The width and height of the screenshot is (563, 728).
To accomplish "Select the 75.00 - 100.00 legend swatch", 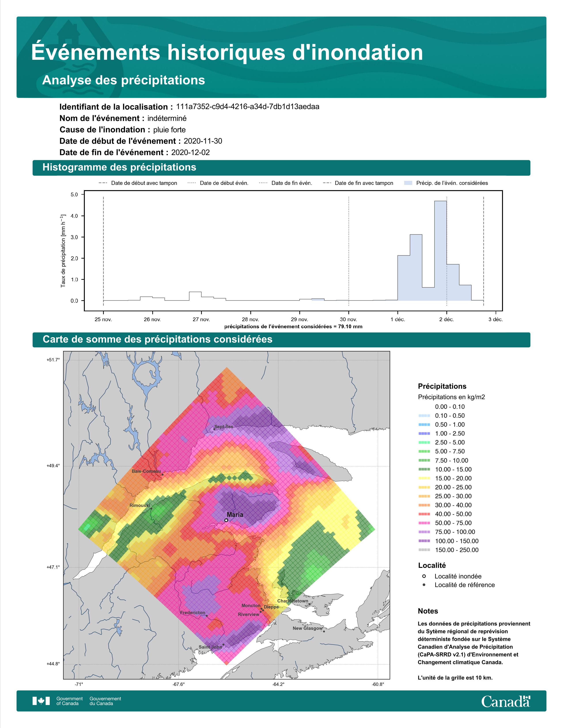I will pos(424,532).
